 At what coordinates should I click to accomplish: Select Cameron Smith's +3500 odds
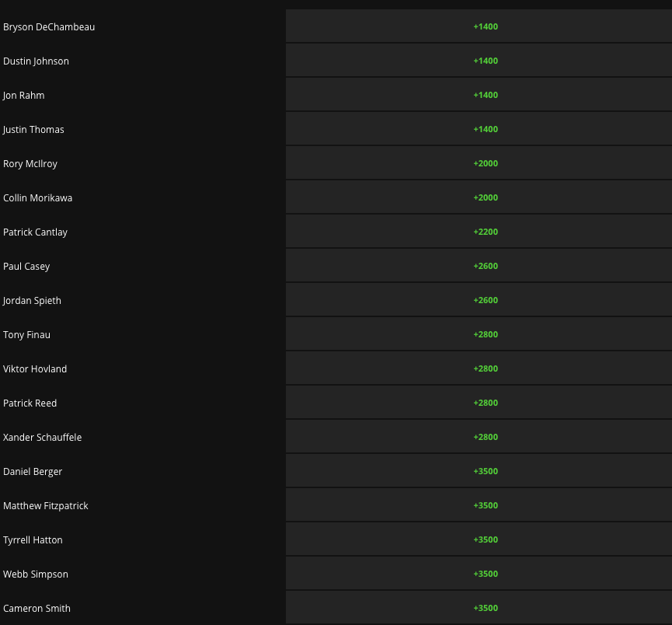(x=485, y=608)
